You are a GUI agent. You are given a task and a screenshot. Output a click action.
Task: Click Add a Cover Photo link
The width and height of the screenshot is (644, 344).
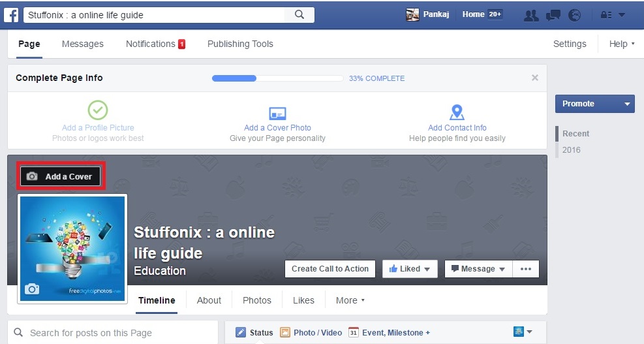click(278, 128)
